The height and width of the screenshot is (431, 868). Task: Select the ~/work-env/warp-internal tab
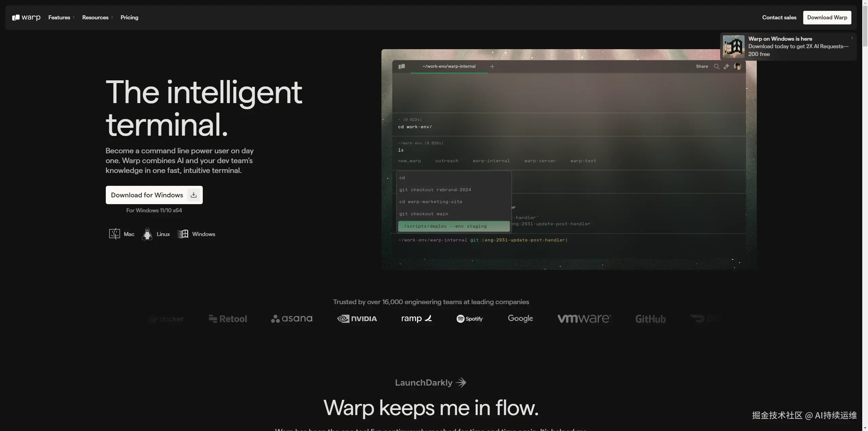(x=449, y=66)
